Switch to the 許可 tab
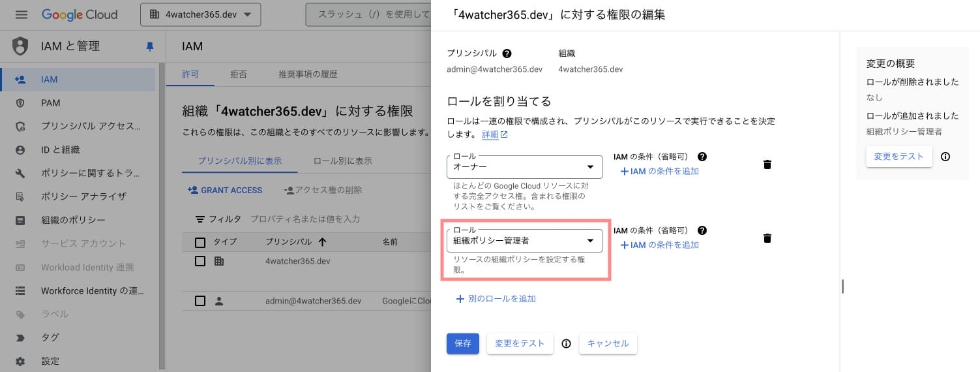The height and width of the screenshot is (372, 980). 190,74
